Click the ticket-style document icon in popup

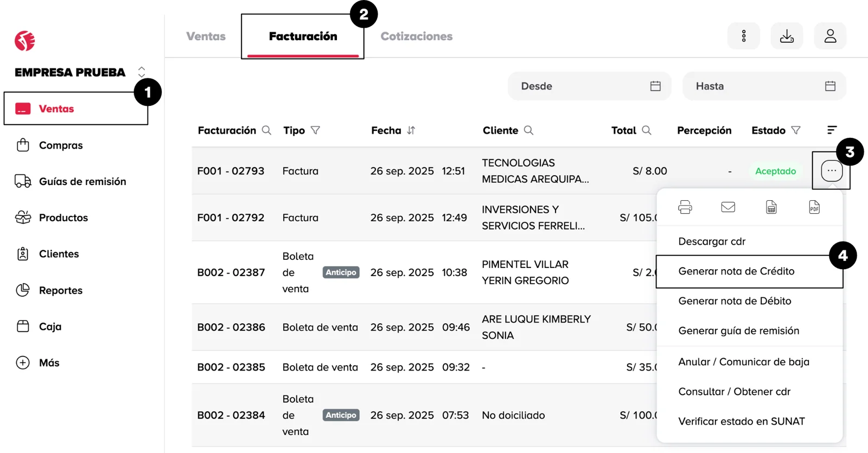point(771,207)
